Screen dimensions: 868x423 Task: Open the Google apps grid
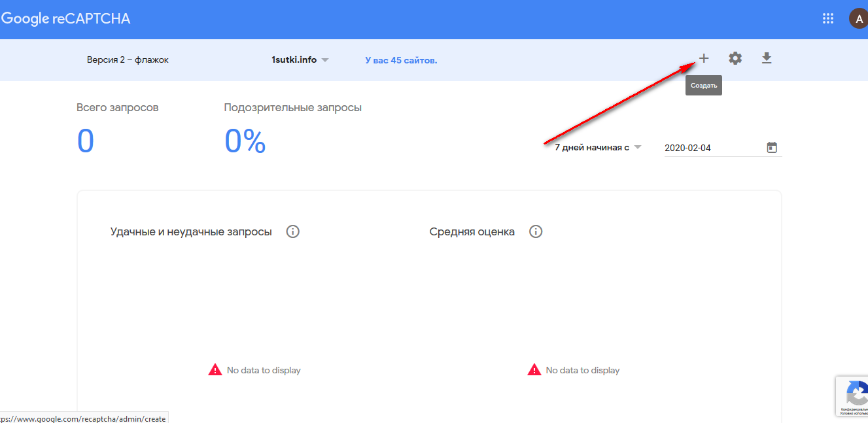tap(828, 18)
